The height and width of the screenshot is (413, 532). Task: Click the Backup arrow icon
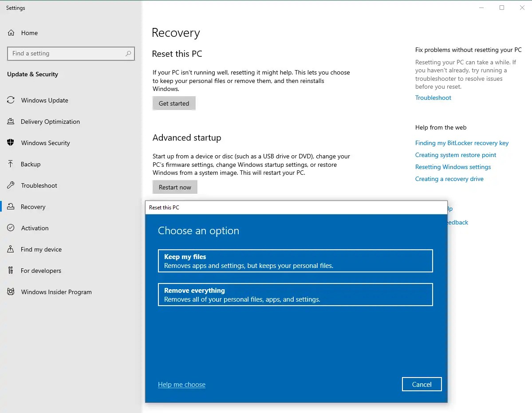tap(11, 164)
